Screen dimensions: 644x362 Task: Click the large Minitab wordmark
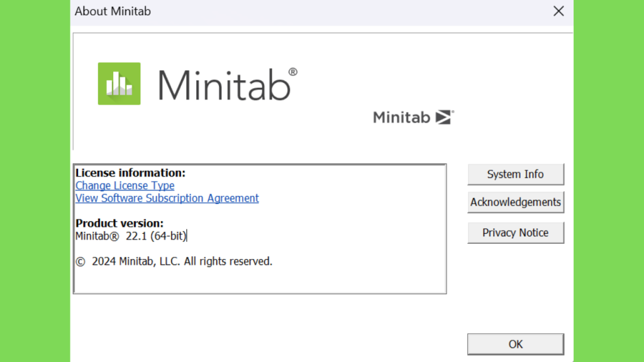pos(224,85)
